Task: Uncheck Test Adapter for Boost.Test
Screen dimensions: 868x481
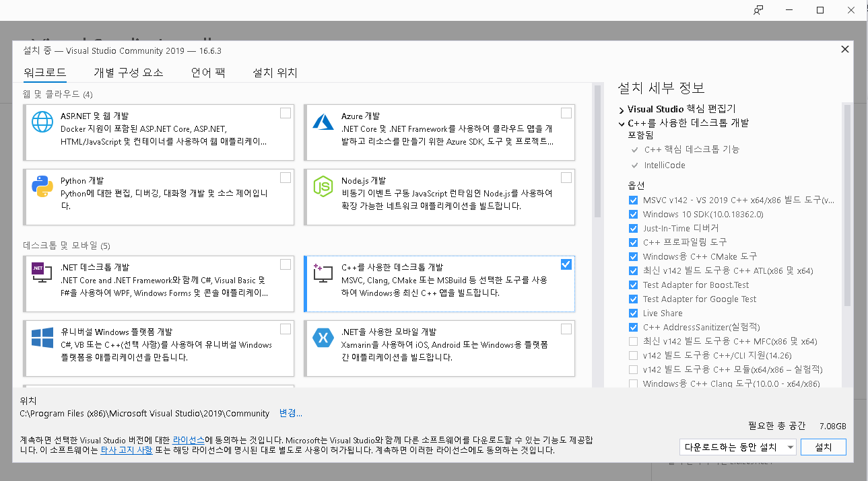Action: [x=633, y=285]
